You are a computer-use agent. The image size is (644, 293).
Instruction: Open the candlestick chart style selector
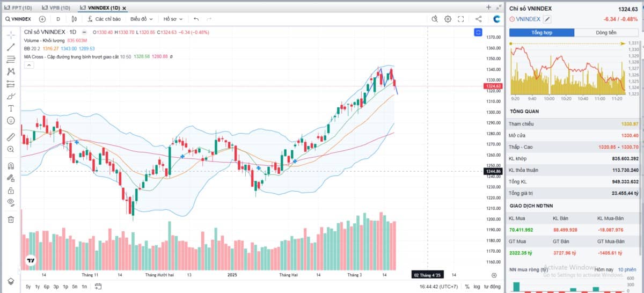74,19
